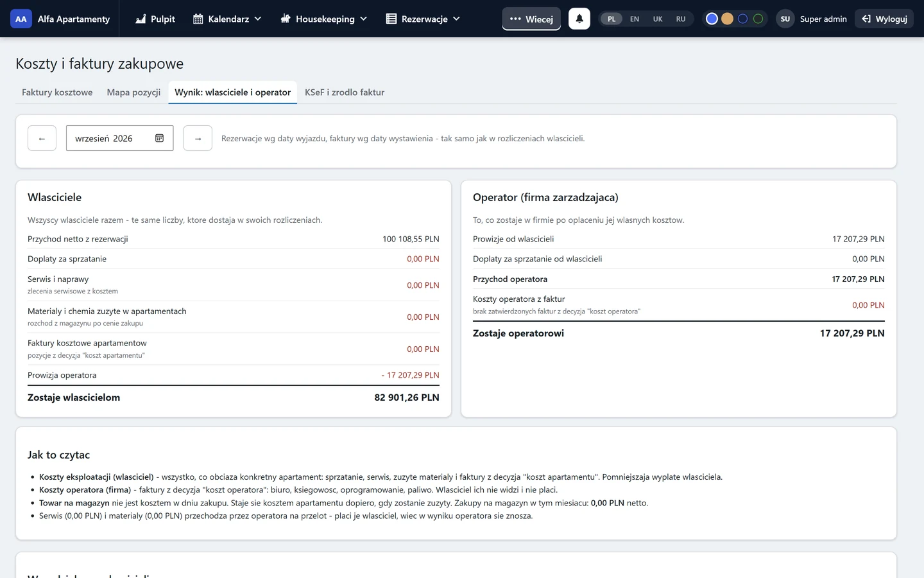Screen dimensions: 924x578
Task: Select Wynik: wlasciciele i operator tab
Action: (233, 92)
